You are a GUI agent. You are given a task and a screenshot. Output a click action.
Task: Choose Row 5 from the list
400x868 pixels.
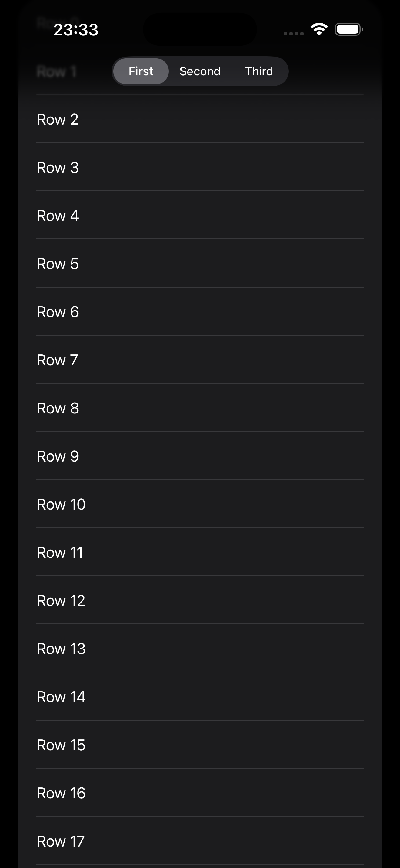pos(200,264)
